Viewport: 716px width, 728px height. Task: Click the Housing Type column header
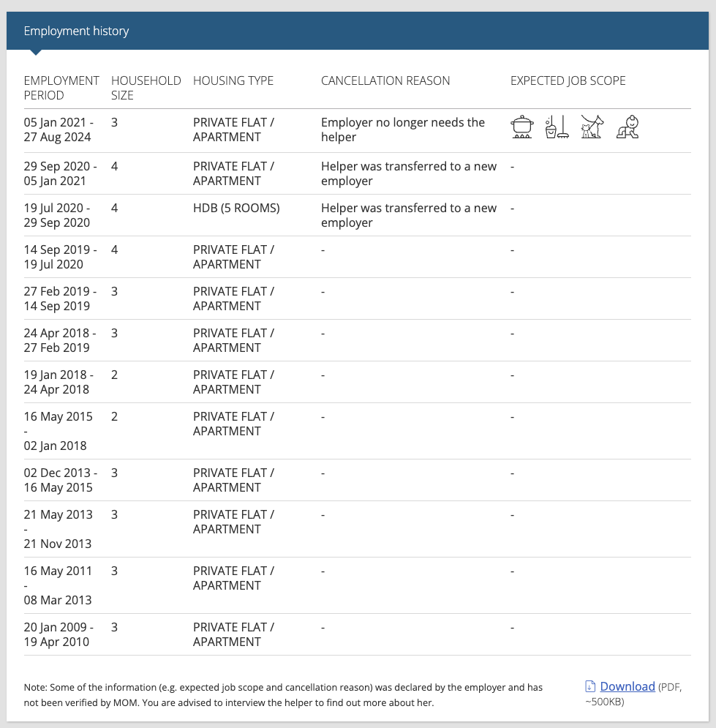pos(233,80)
